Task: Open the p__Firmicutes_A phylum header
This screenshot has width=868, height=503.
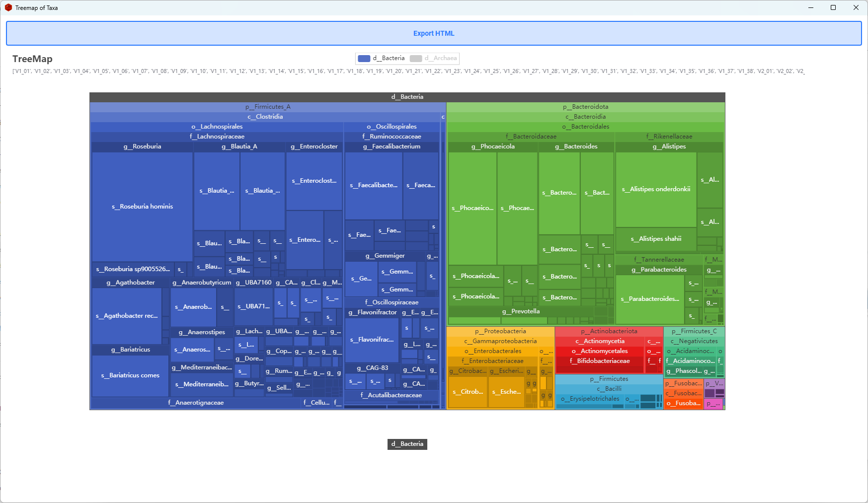Action: (268, 107)
